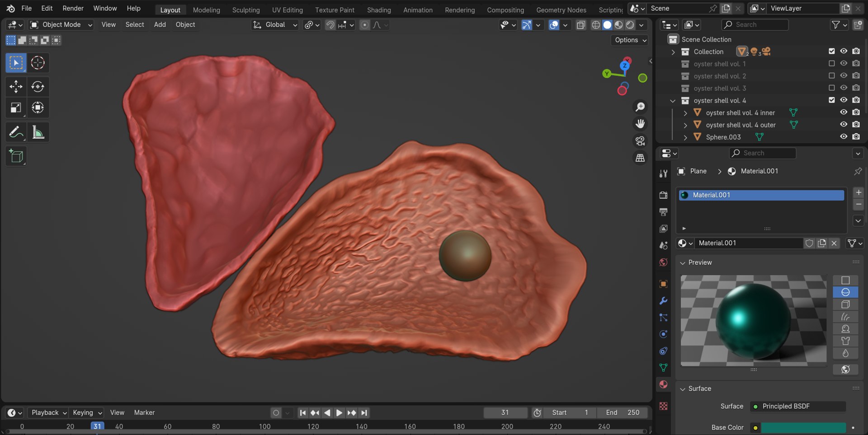Activate the Move tool
This screenshot has width=868, height=435.
pyautogui.click(x=16, y=86)
